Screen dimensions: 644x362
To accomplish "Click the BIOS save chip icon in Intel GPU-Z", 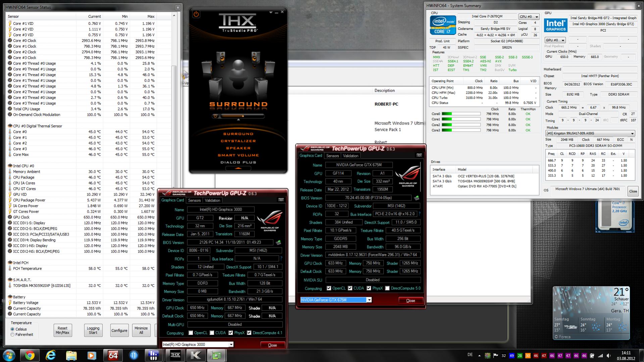I will click(278, 242).
